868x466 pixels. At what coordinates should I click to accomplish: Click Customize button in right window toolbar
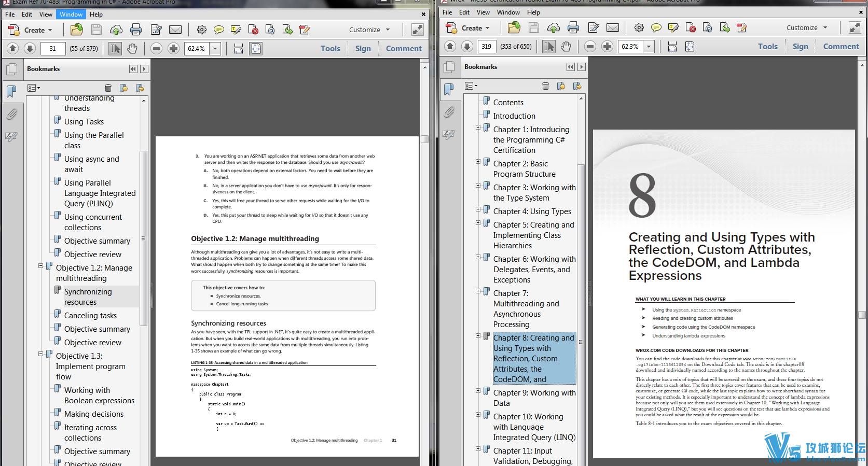coord(807,27)
